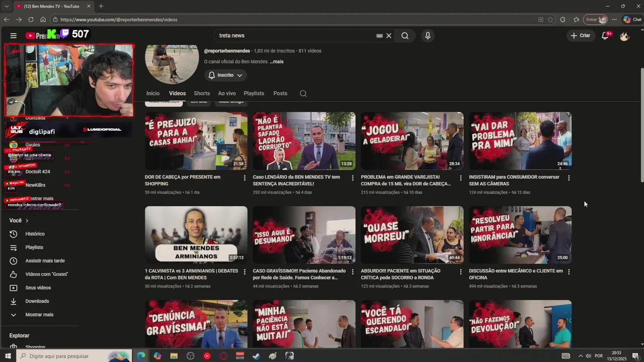
Task: Open Histórico in the sidebar
Action: [x=34, y=234]
